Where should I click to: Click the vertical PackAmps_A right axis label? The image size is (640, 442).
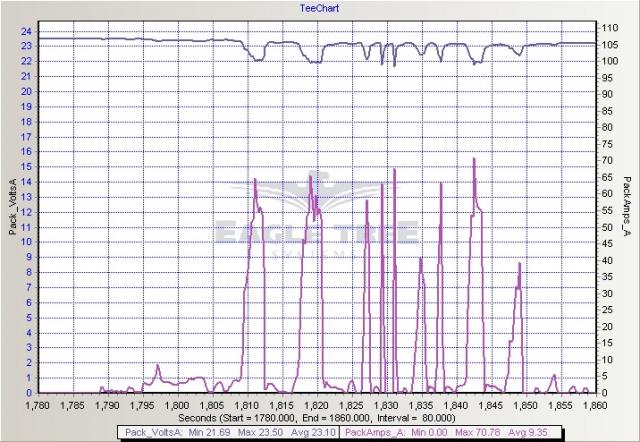click(626, 211)
